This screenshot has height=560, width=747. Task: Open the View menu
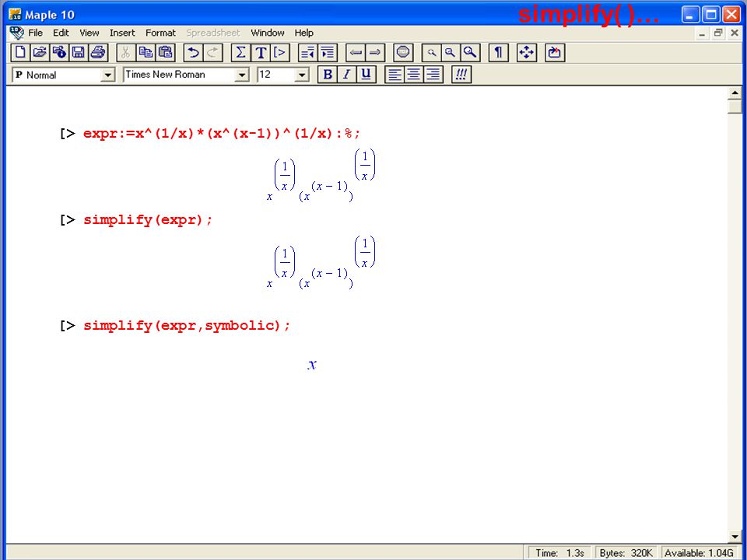(89, 33)
